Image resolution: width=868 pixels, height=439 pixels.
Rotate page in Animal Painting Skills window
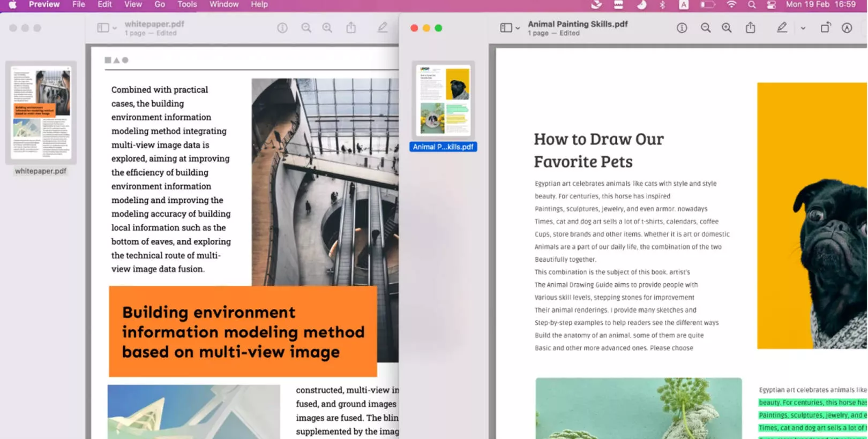click(x=826, y=27)
